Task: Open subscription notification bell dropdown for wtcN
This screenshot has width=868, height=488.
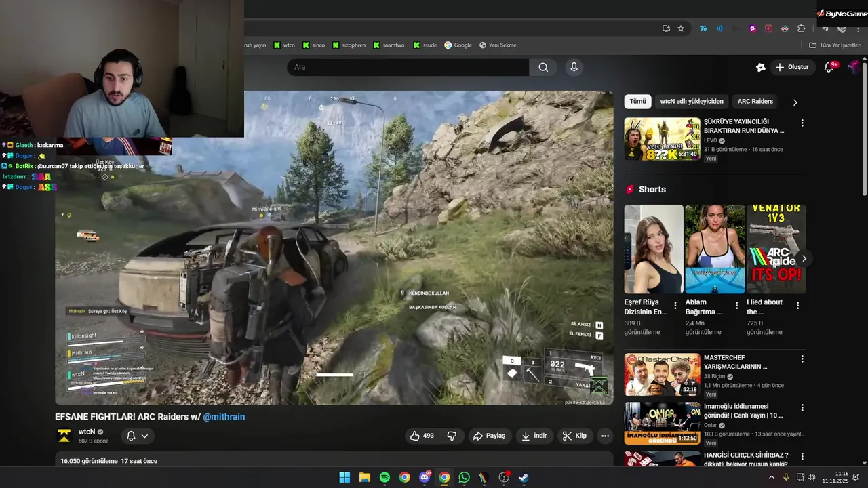Action: point(137,436)
